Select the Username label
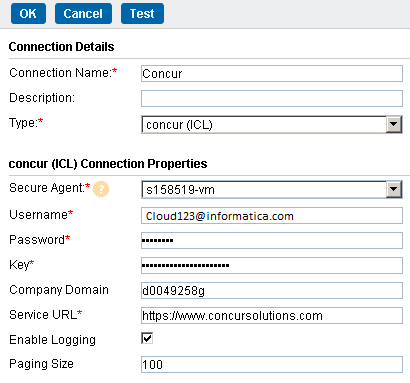This screenshot has height=383, width=410. 41,215
